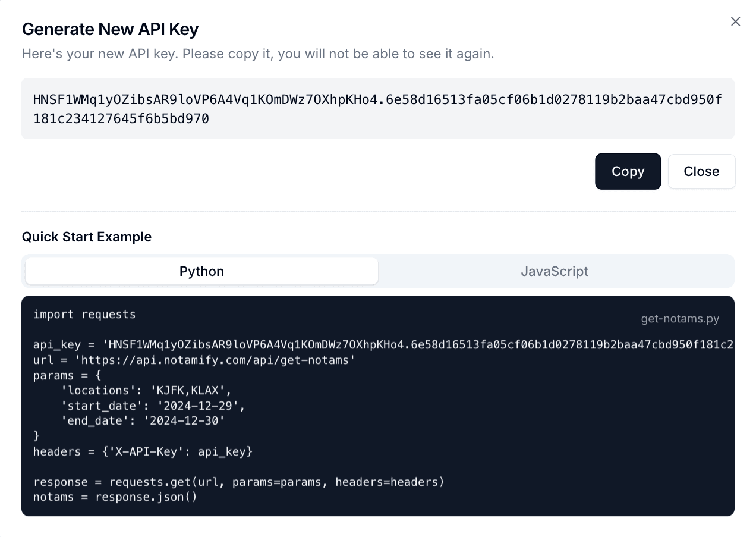Screen dimensions: 756x537
Task: Click the headers X-API-Key line
Action: tap(143, 451)
